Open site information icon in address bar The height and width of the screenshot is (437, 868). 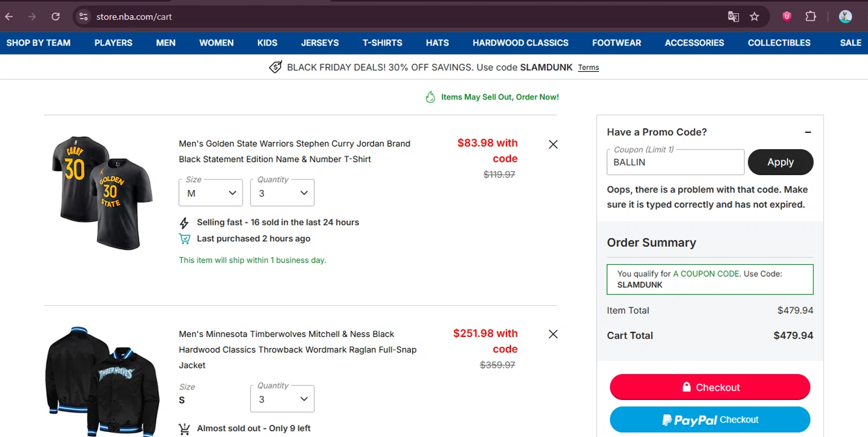84,17
